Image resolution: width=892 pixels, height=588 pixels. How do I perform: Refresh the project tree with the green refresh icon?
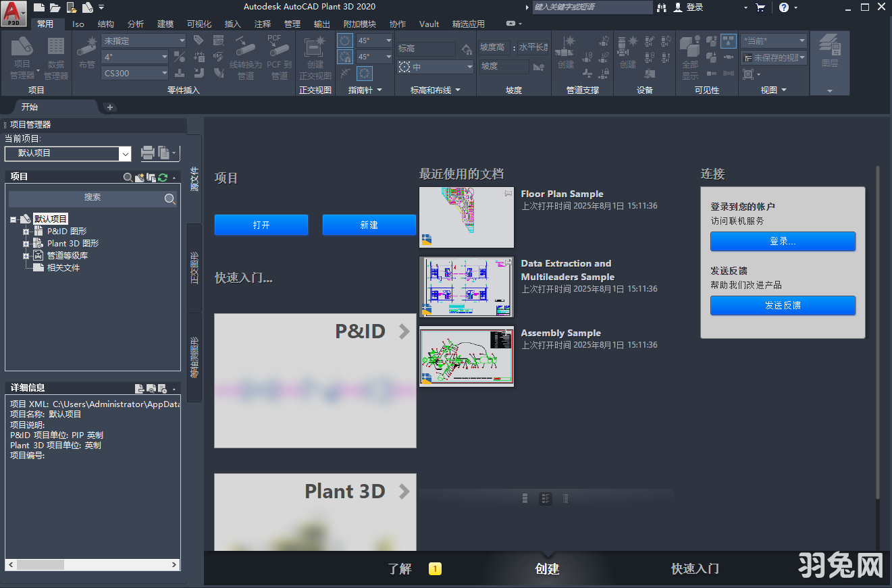click(x=162, y=177)
